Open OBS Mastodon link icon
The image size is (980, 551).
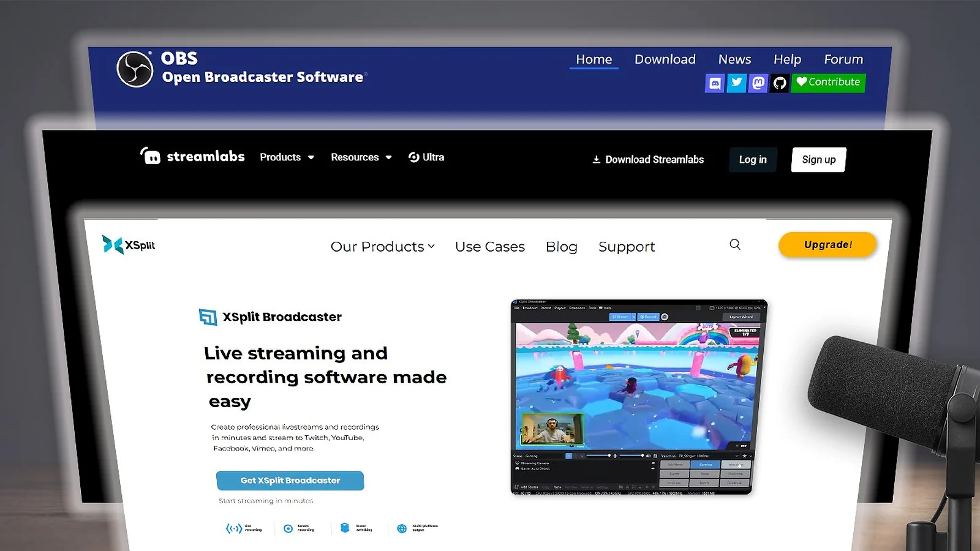pyautogui.click(x=758, y=83)
